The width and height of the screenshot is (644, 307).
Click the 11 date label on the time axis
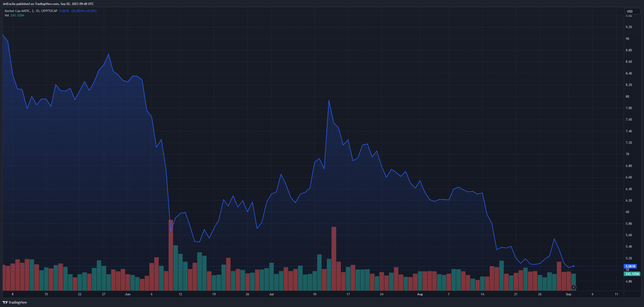point(616,294)
